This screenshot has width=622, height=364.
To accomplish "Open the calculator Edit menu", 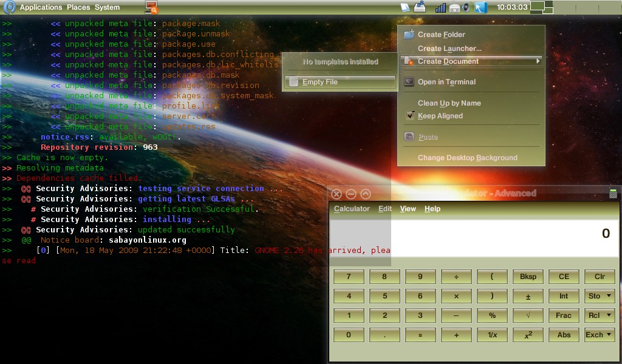I will (384, 209).
